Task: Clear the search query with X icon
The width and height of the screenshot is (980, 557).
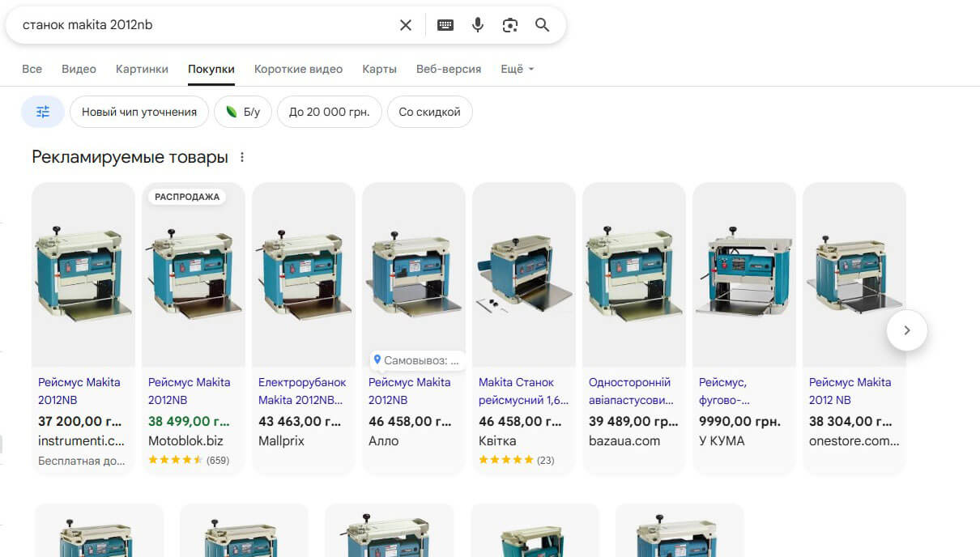Action: pyautogui.click(x=406, y=25)
